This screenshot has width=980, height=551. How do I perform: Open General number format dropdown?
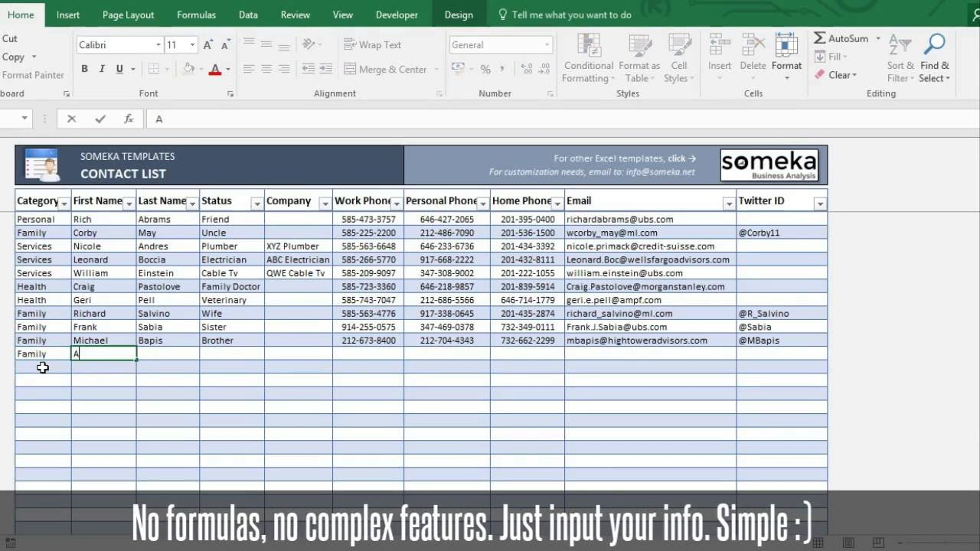click(x=547, y=45)
